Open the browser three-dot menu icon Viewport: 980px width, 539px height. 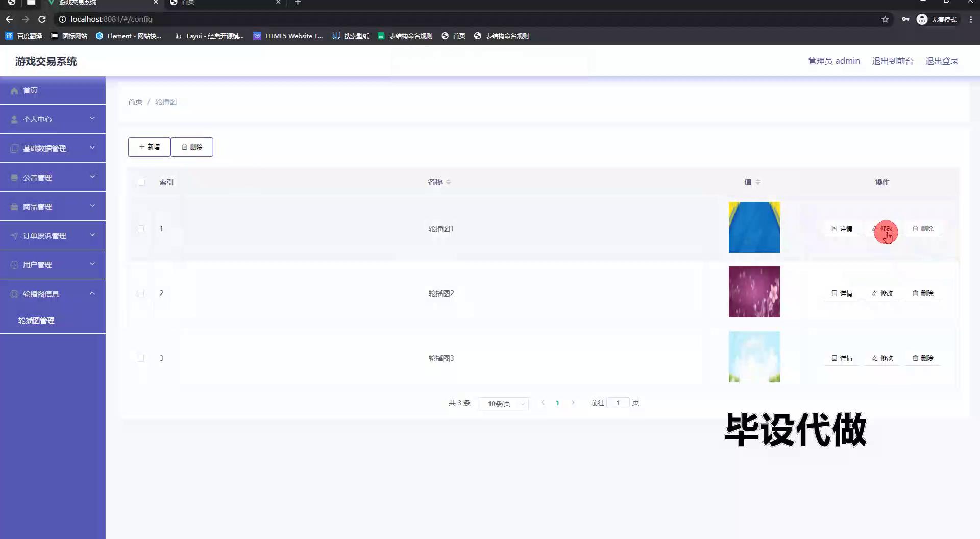(x=971, y=19)
